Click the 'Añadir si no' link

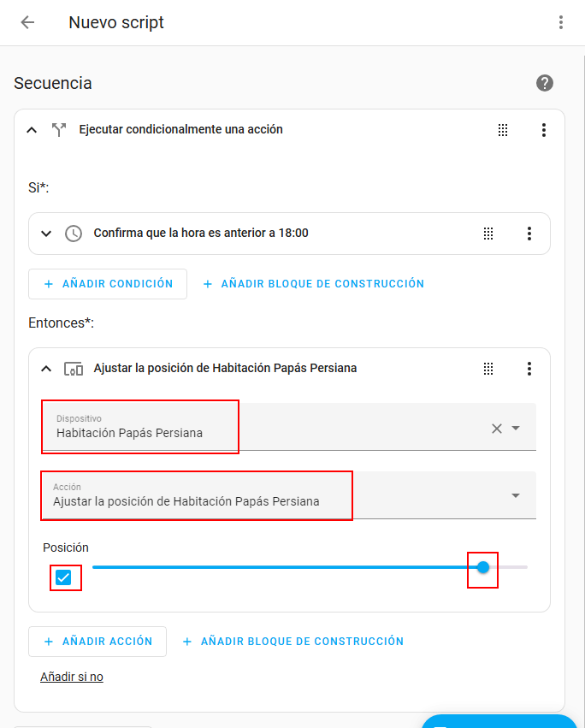72,677
